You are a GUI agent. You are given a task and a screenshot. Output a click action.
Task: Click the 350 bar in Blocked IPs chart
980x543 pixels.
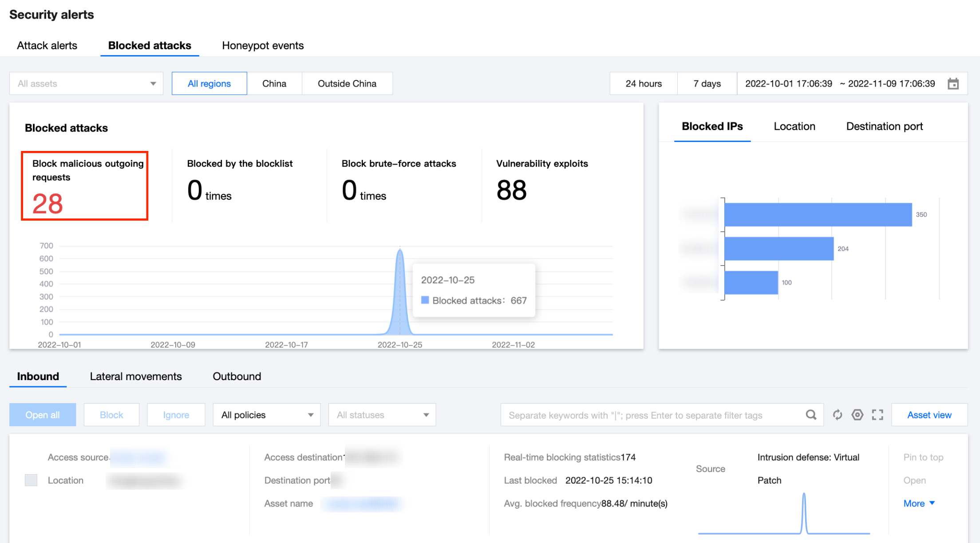pyautogui.click(x=818, y=214)
